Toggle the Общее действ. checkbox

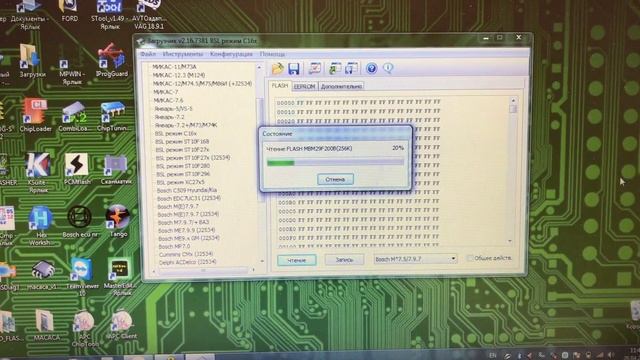coord(470,258)
